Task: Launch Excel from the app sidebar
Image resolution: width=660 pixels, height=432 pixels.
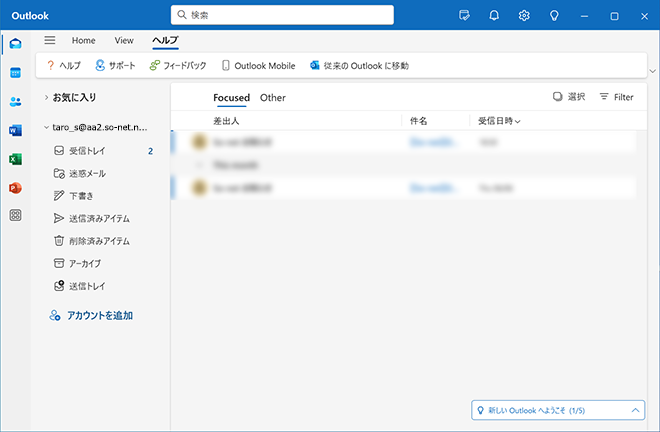Action: [15, 159]
